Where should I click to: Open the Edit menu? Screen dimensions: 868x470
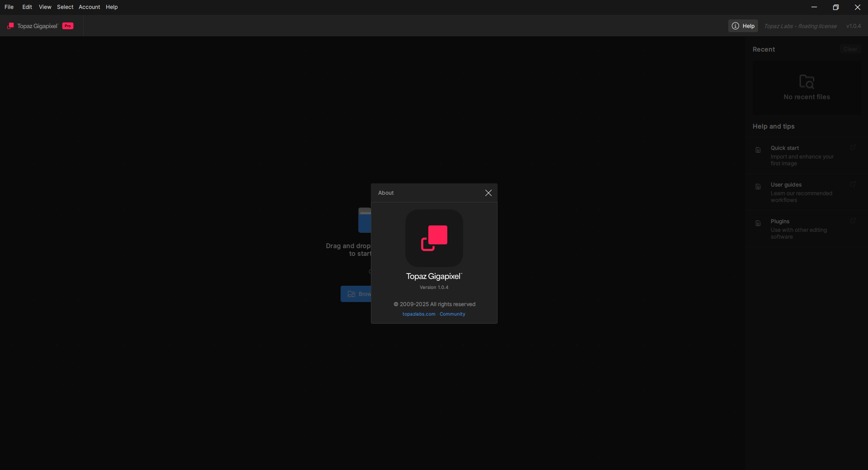(27, 7)
